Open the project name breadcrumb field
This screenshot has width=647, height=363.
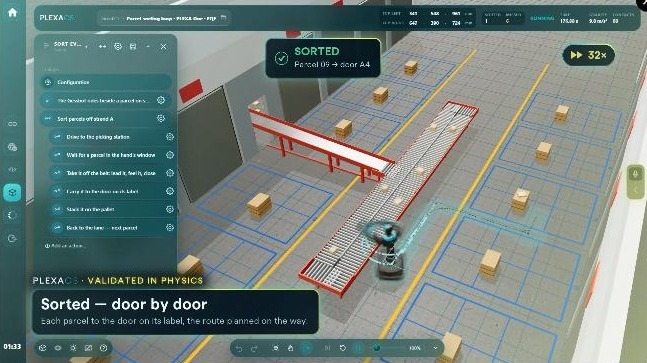pyautogui.click(x=163, y=18)
